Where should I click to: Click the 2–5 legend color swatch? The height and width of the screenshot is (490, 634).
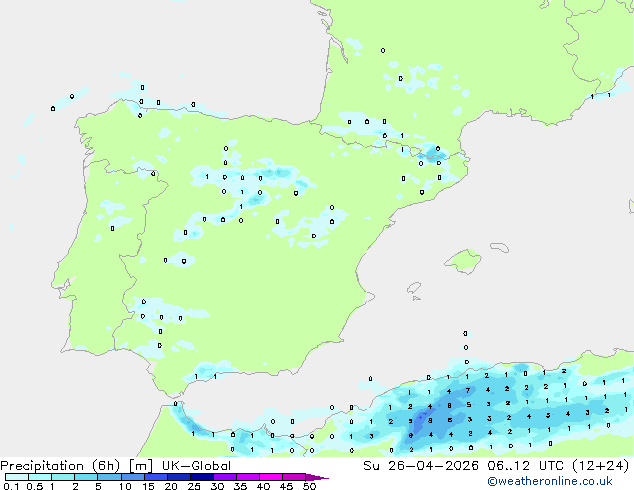point(86,477)
